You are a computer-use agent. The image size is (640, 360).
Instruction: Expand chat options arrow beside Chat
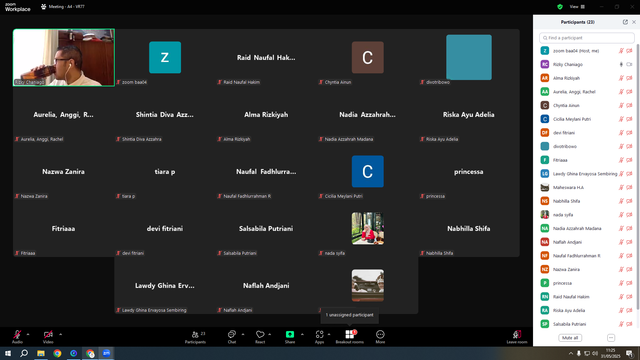tap(243, 334)
